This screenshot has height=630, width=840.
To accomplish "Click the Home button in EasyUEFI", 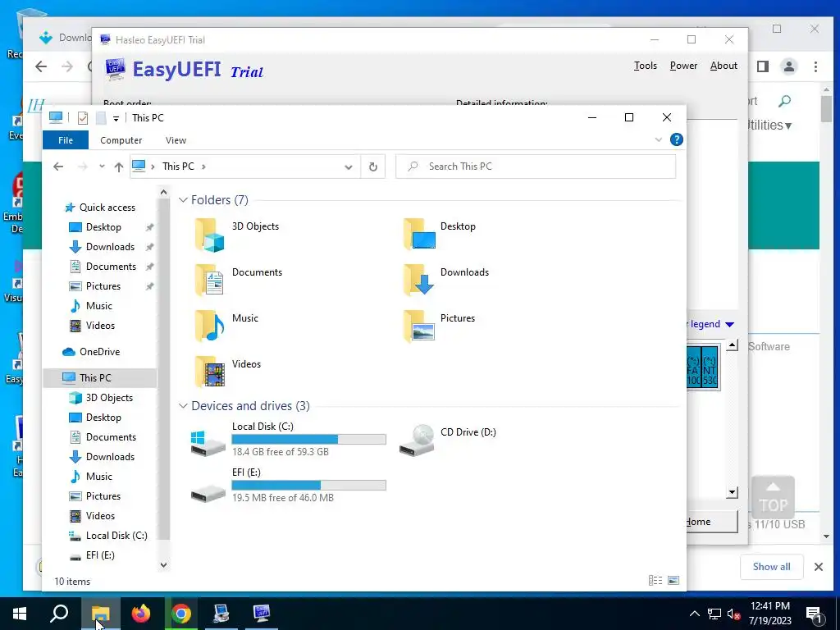I will [x=711, y=522].
